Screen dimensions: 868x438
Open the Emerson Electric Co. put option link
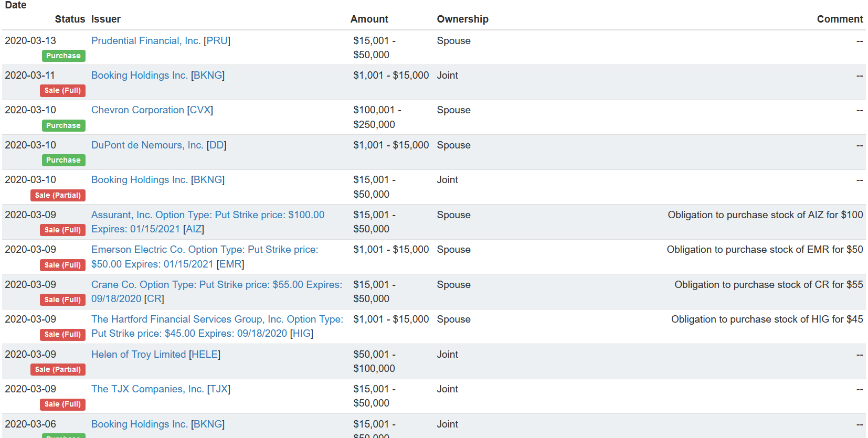pyautogui.click(x=205, y=257)
